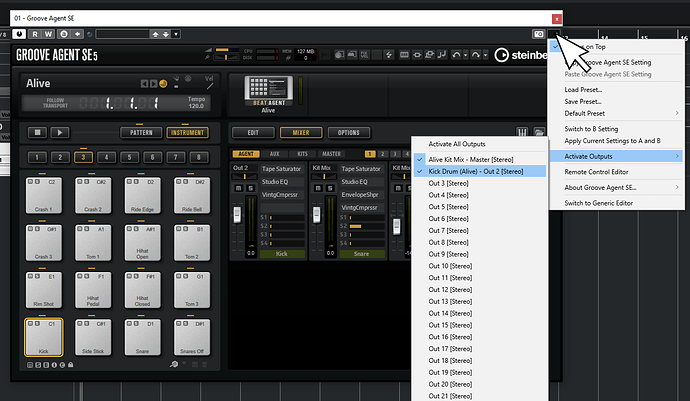Open the Edit page
The height and width of the screenshot is (401, 690).
[x=253, y=132]
